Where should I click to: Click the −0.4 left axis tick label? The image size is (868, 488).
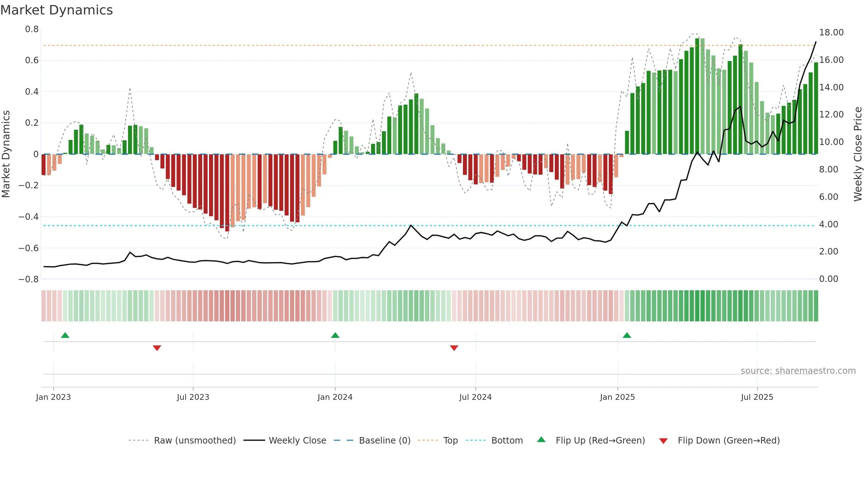point(29,217)
